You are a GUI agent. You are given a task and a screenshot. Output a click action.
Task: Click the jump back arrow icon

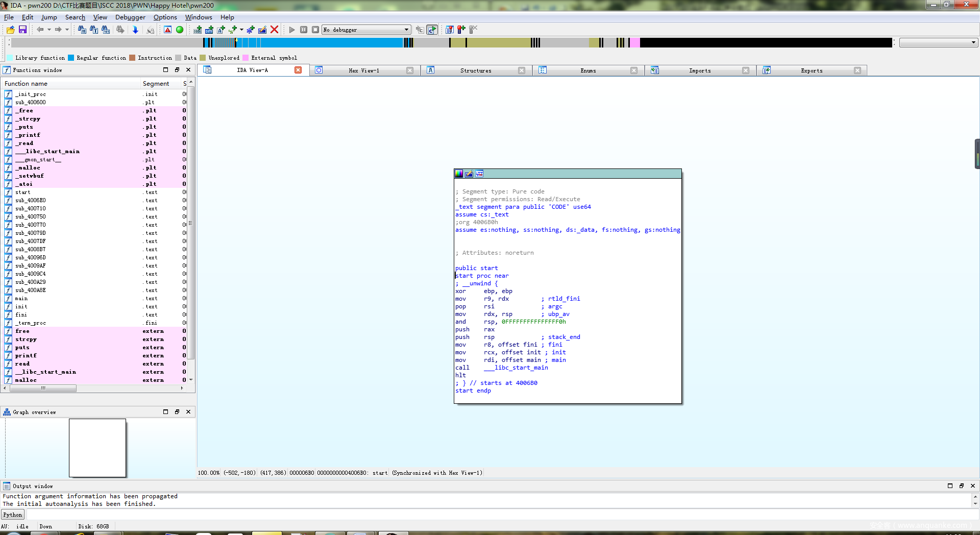click(x=40, y=30)
